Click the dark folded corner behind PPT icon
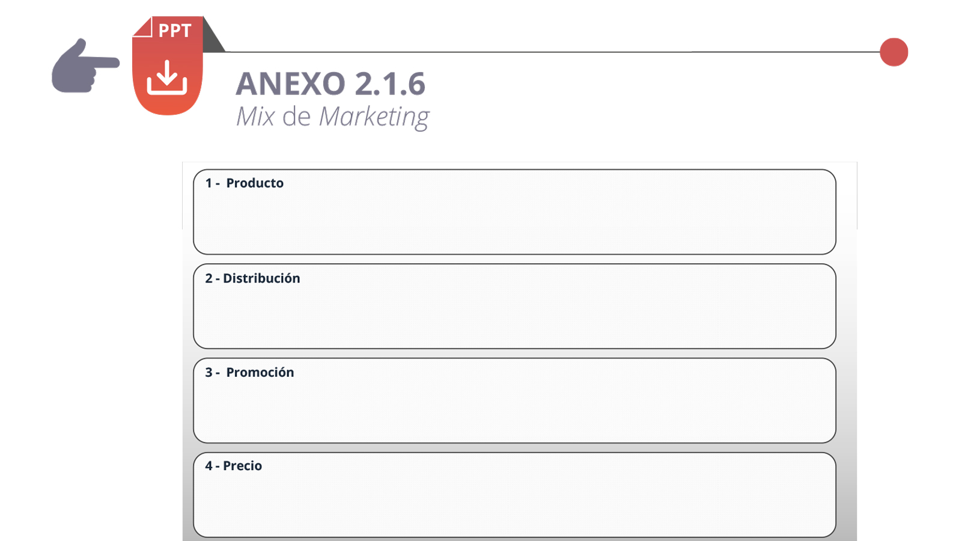 point(213,35)
